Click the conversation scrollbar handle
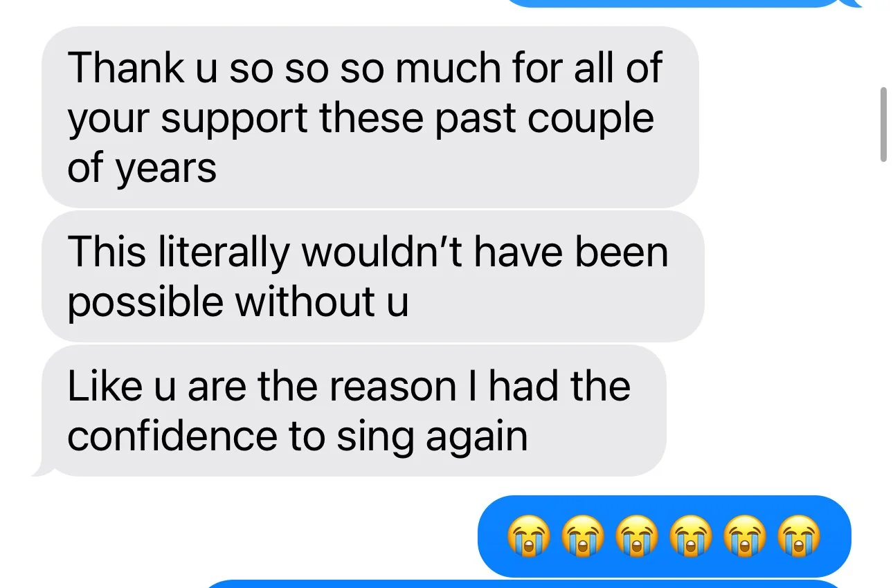 click(x=883, y=125)
